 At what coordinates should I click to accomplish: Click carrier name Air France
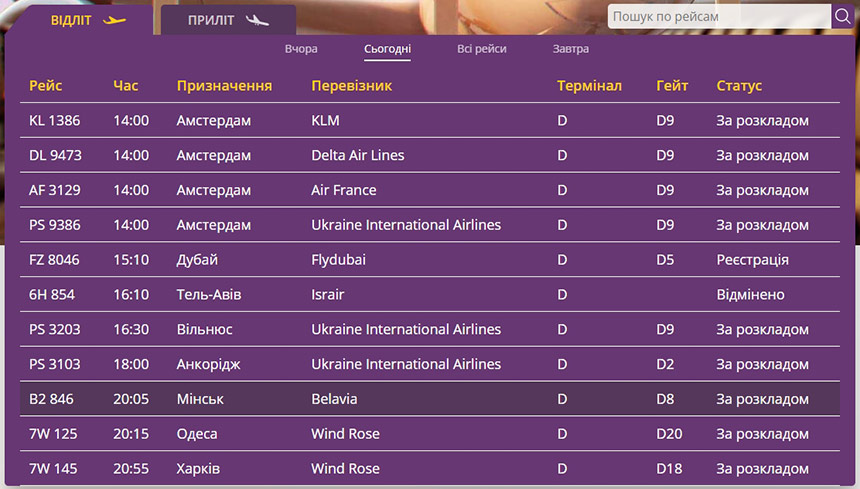343,190
